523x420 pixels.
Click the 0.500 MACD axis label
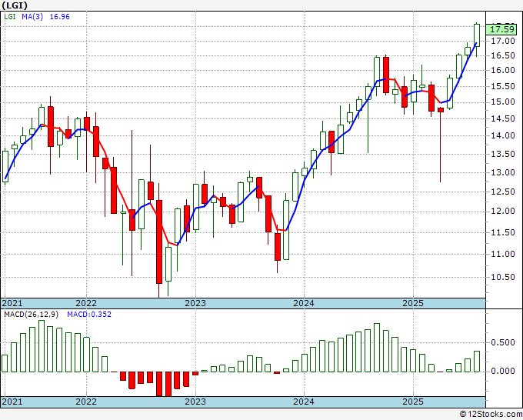503,342
